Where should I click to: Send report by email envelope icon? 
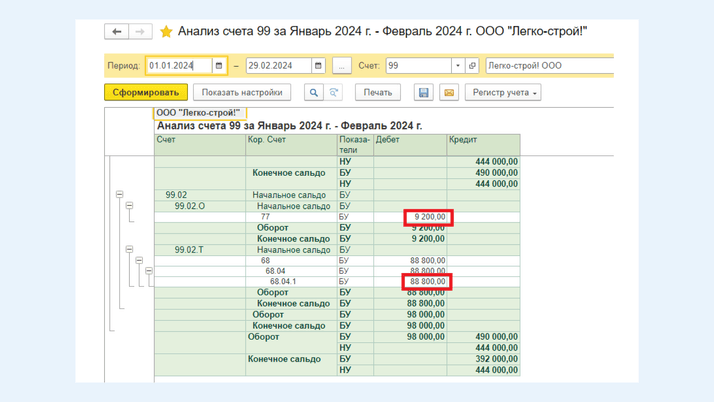tap(449, 92)
